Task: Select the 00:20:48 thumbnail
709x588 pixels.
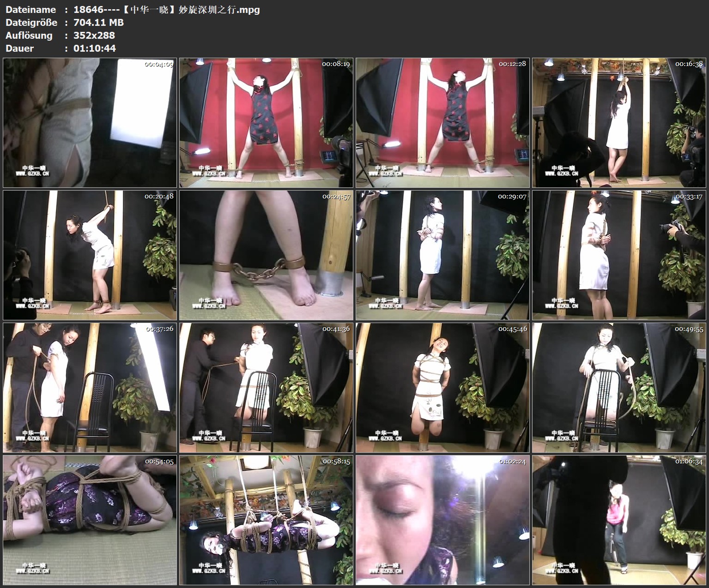Action: click(x=90, y=255)
